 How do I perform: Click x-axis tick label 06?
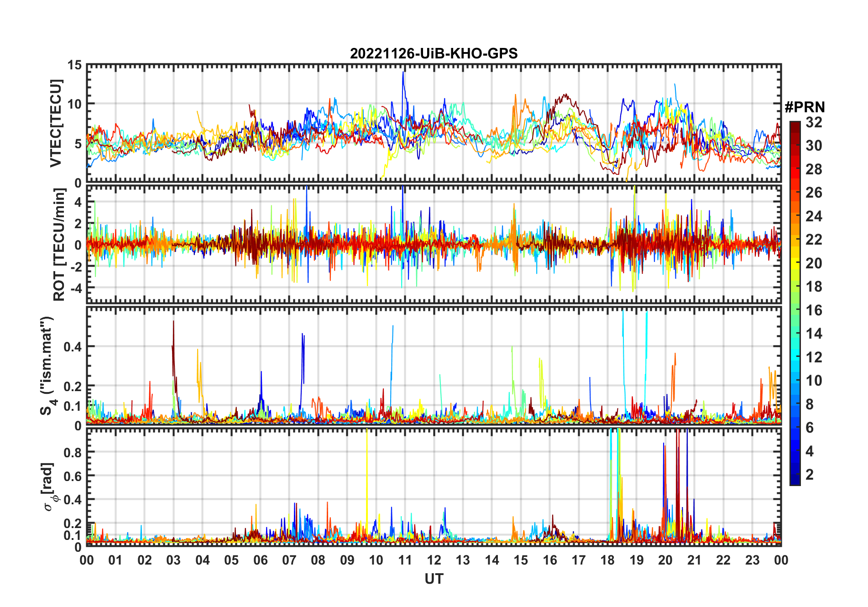coord(260,560)
